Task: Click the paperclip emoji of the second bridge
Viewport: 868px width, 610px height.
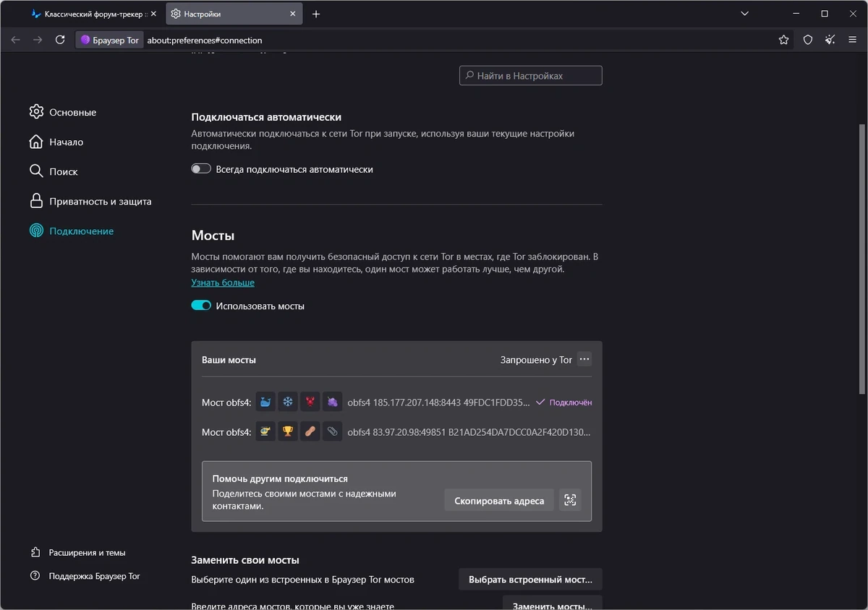Action: tap(332, 432)
